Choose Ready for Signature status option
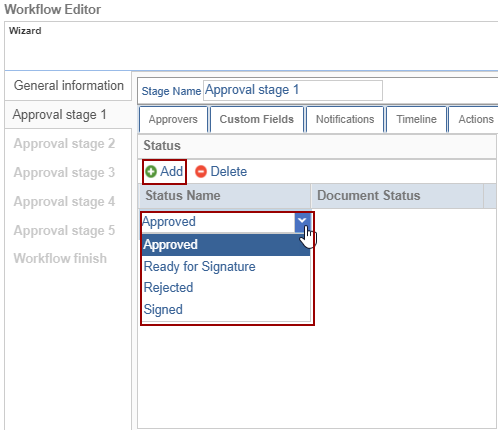Viewport: 498px width, 430px height. [226, 267]
